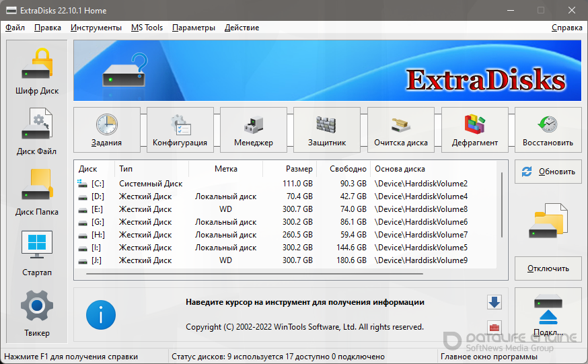Screen dimensions: 588x364
Task: Open the Действие menu
Action: point(242,28)
